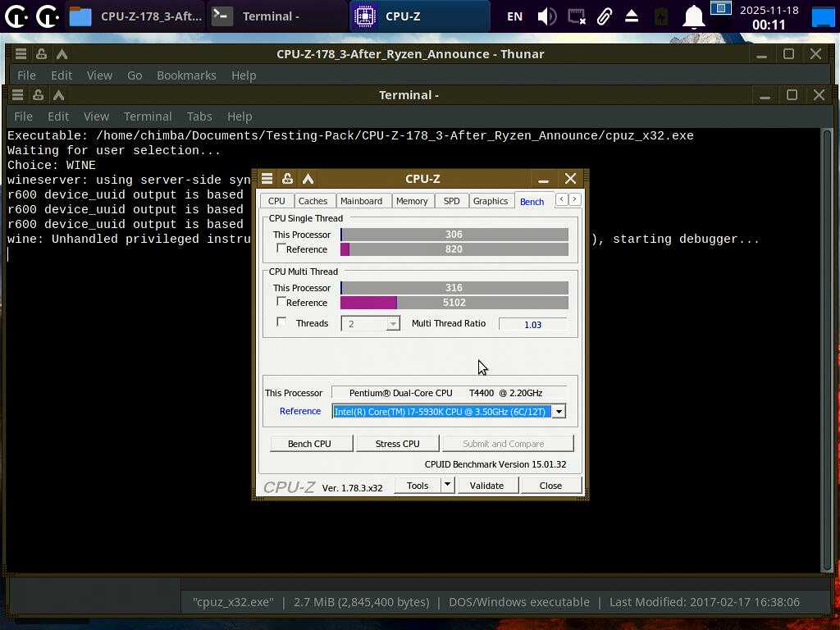The image size is (840, 630).
Task: Switch to the Caches tab
Action: tap(313, 201)
